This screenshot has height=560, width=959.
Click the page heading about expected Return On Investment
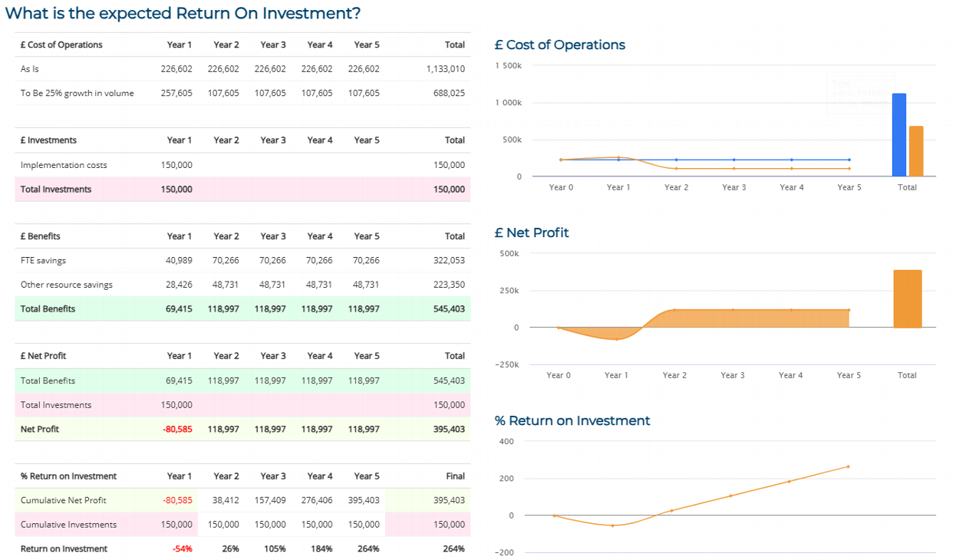[183, 13]
